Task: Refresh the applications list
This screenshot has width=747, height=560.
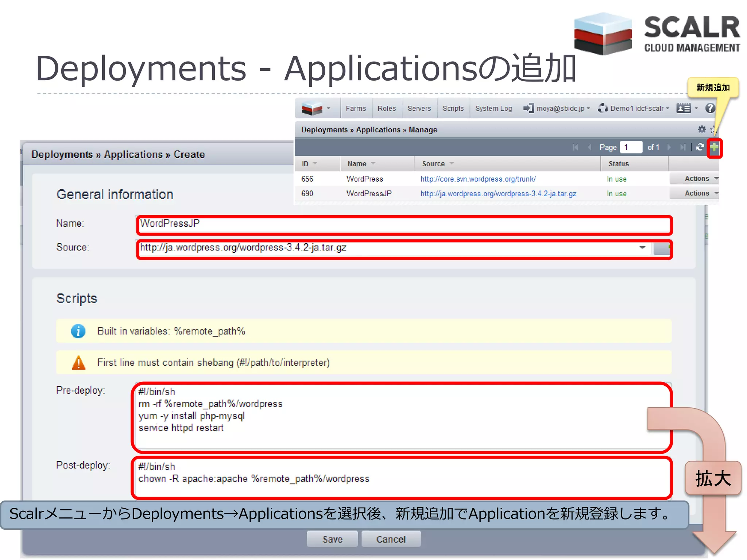Action: [700, 147]
